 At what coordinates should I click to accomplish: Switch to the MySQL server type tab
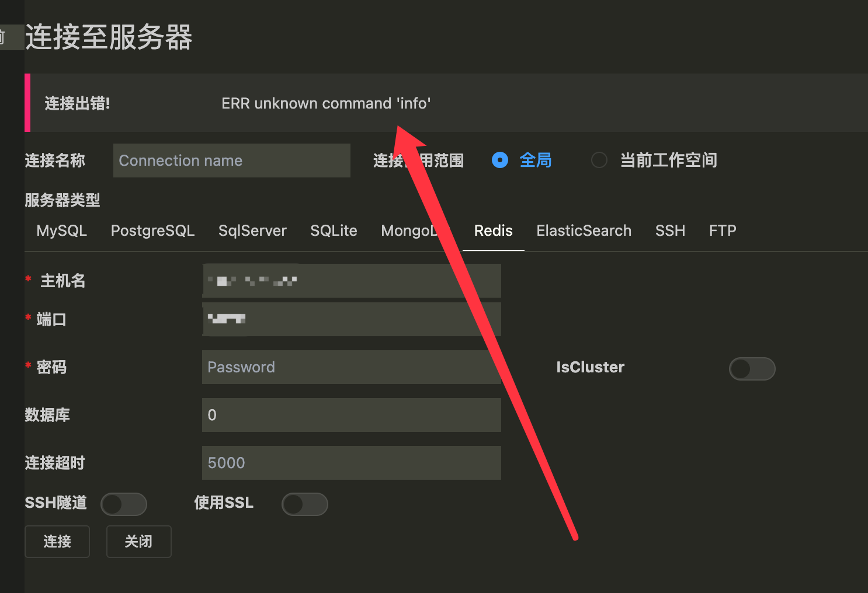point(61,231)
